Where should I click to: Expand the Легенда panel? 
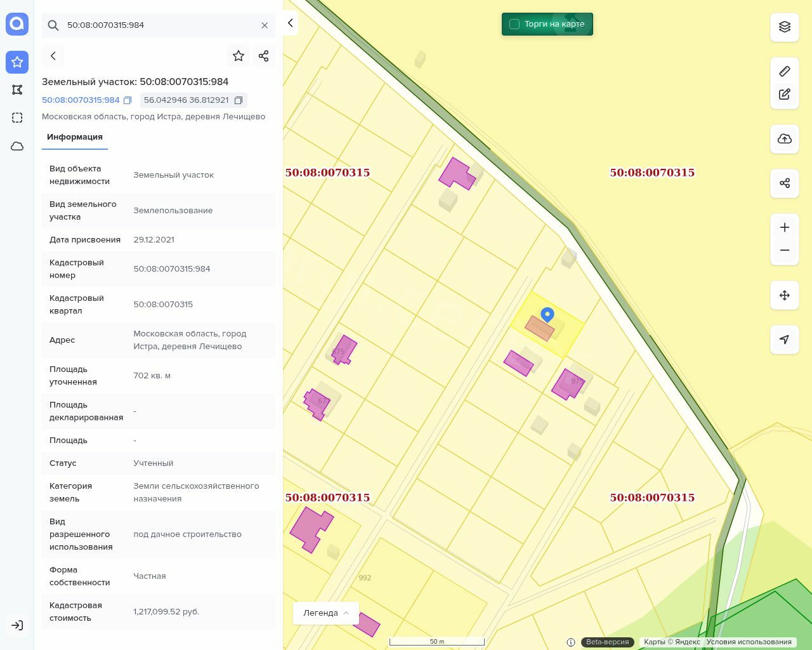coord(326,613)
